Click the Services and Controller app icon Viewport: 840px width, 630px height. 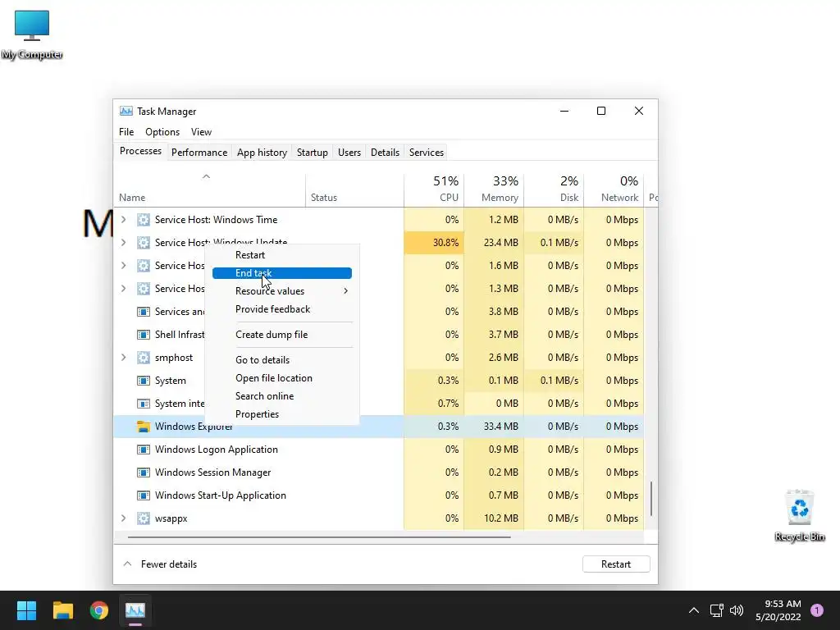point(143,311)
